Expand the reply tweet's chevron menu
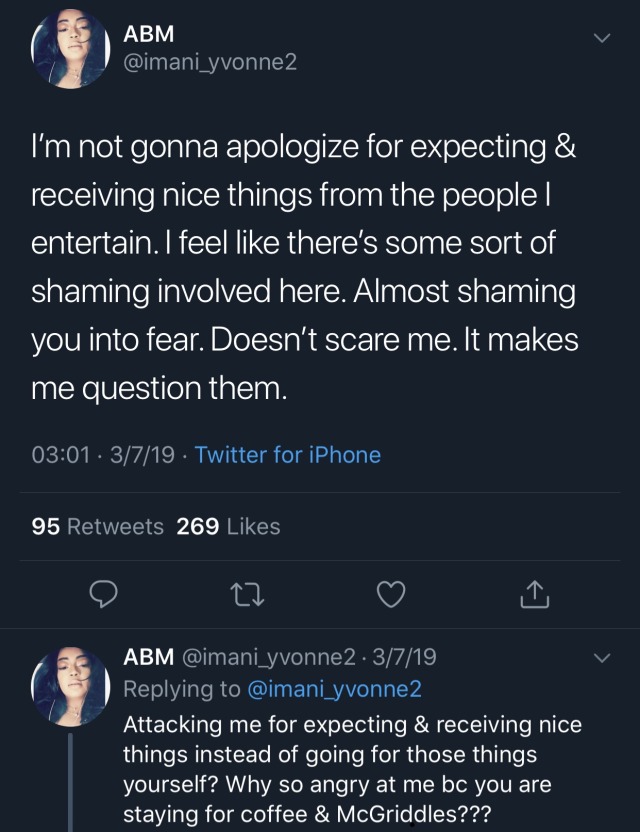Image resolution: width=640 pixels, height=832 pixels. 601,658
